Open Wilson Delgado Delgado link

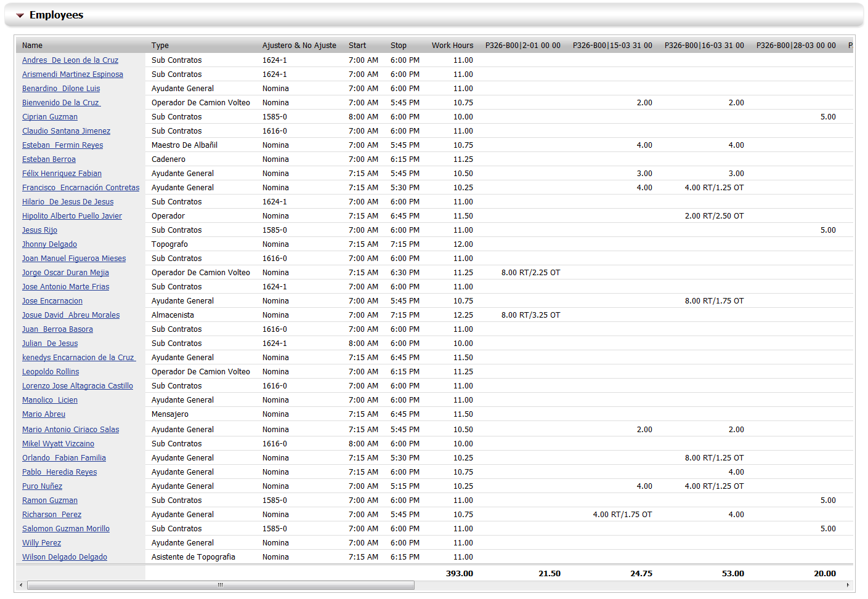click(65, 557)
